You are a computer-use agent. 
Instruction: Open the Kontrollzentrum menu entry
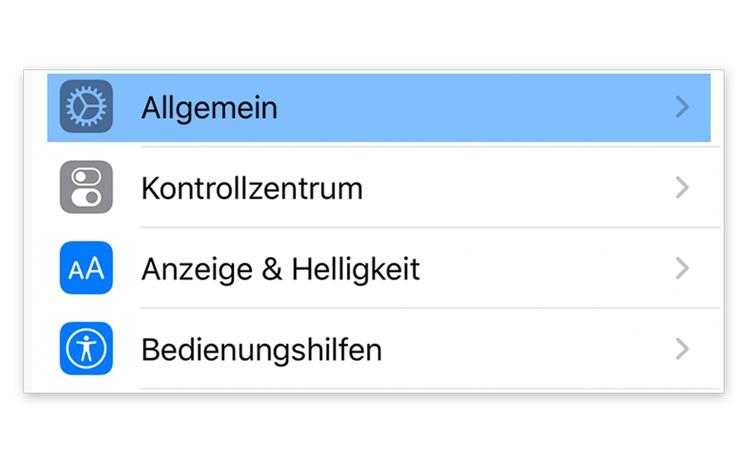point(251,188)
